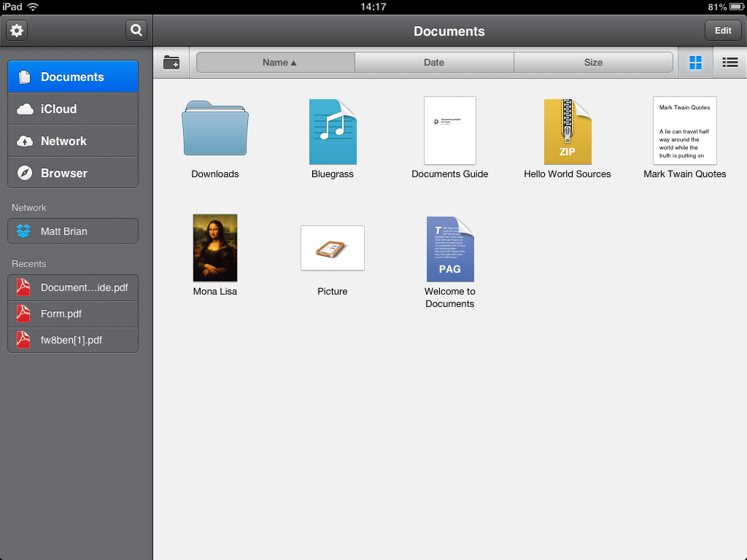Open the Matt Brian Dropbox account
747x560 pixels.
tap(73, 231)
